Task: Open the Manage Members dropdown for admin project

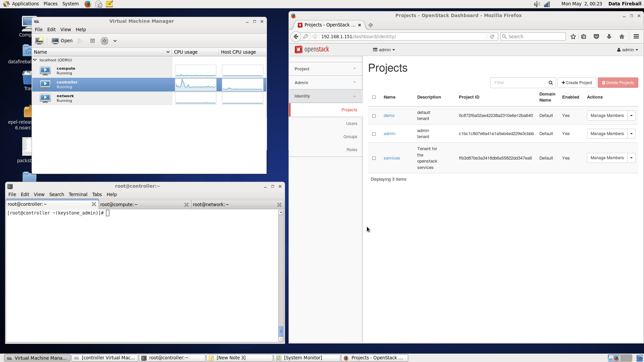Action: click(x=632, y=133)
